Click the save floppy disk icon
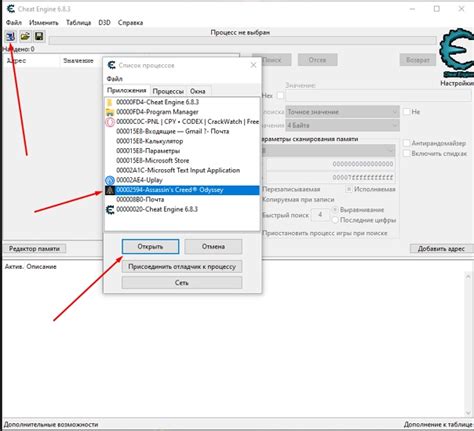The height and width of the screenshot is (431, 474). [39, 36]
